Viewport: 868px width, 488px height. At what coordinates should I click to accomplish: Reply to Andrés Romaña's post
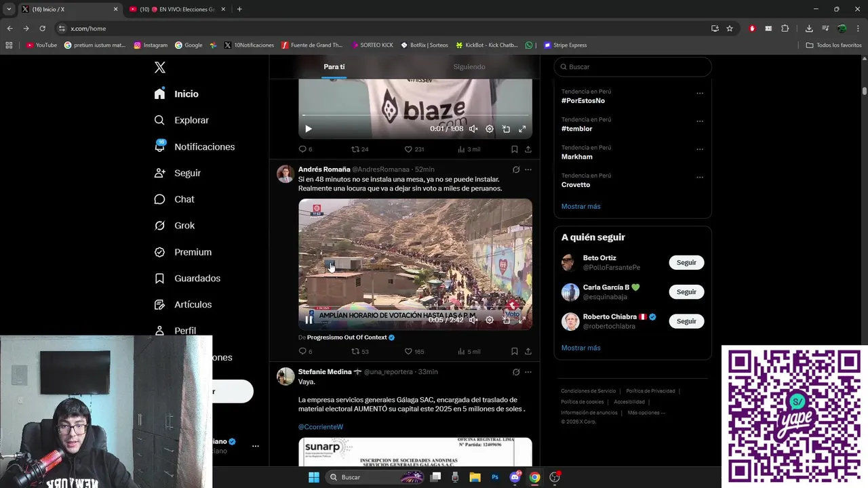point(305,351)
